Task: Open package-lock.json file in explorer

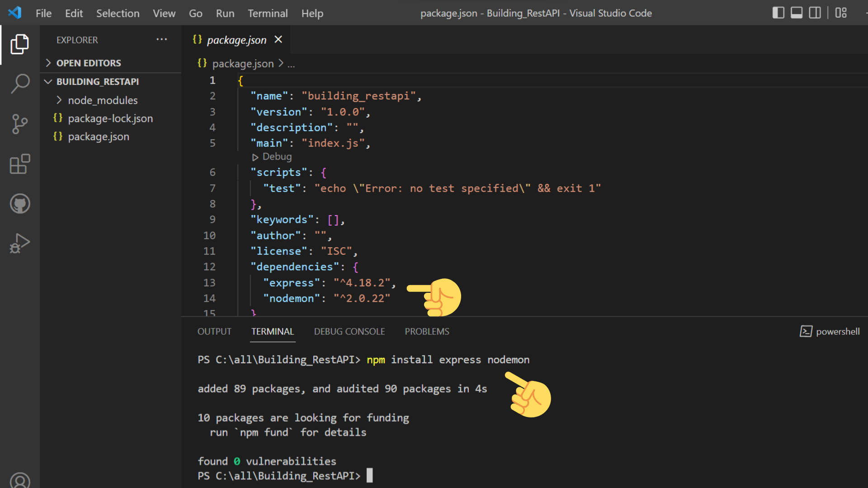Action: click(x=110, y=118)
